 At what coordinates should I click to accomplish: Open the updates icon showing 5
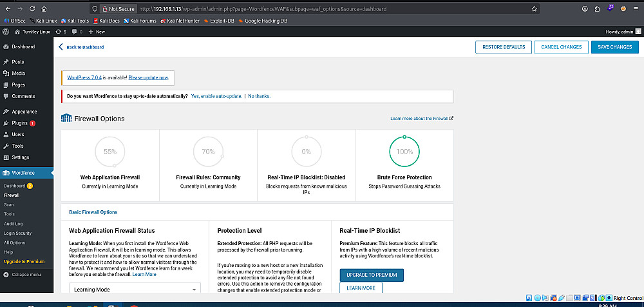tap(61, 32)
